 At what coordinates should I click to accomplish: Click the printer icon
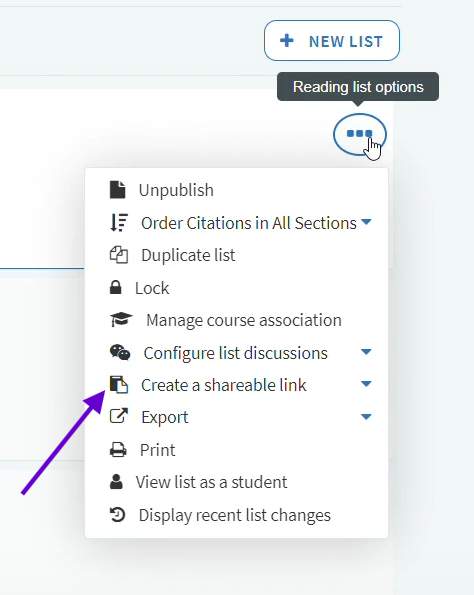(x=118, y=450)
